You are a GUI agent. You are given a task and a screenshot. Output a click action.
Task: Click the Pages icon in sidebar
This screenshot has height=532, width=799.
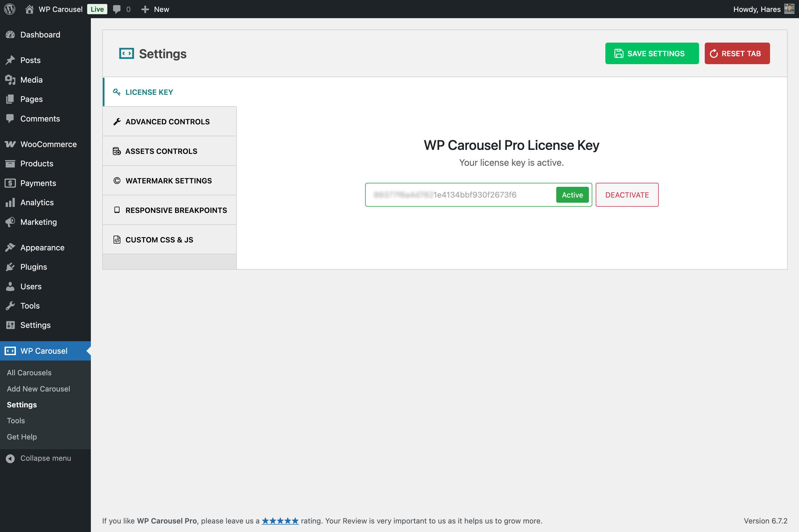(10, 99)
